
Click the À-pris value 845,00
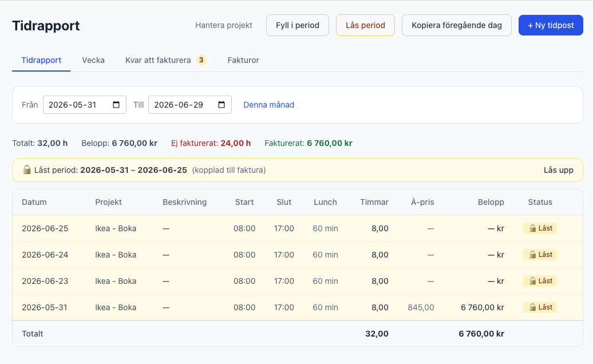coord(421,307)
